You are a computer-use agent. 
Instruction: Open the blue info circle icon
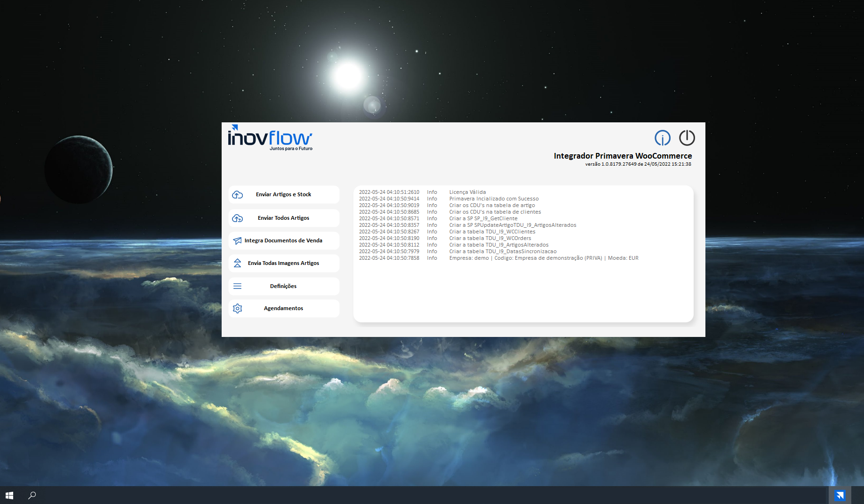(662, 138)
